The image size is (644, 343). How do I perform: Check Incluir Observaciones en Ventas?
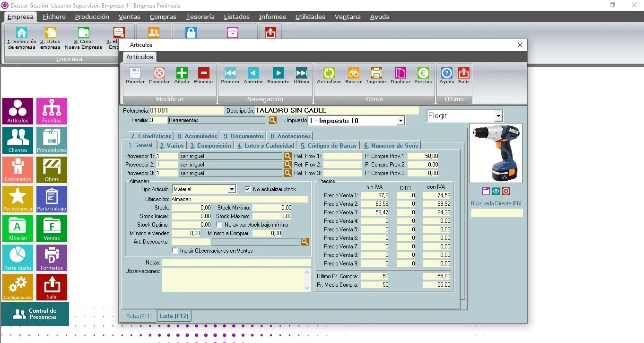175,251
